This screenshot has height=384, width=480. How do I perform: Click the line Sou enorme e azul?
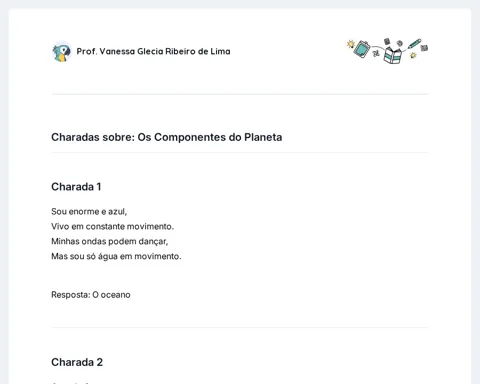(89, 212)
